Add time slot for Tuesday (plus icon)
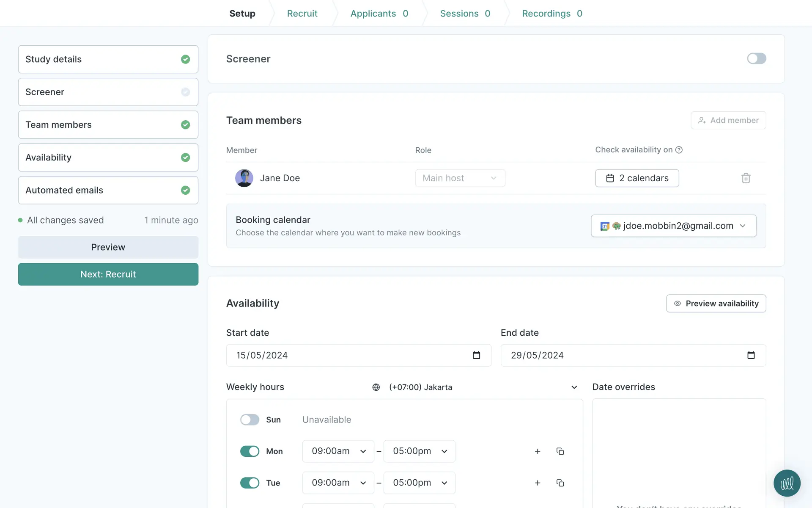812x508 pixels. [538, 483]
